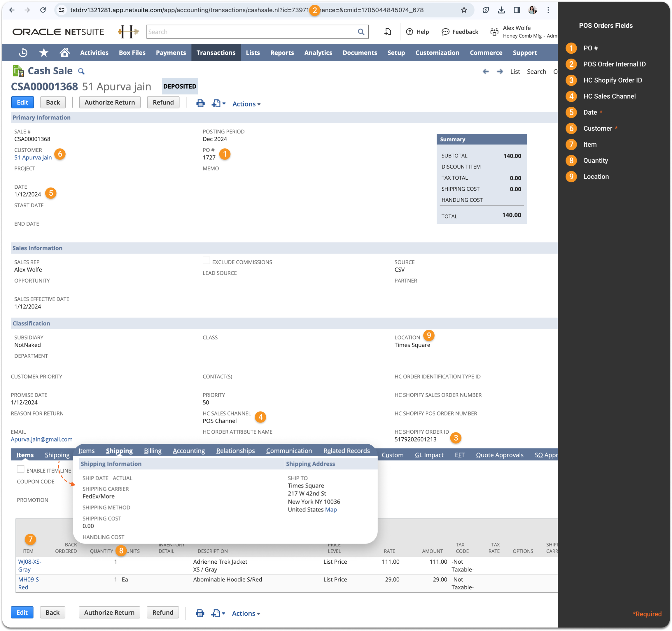
Task: Open Transactions menu
Action: [216, 53]
